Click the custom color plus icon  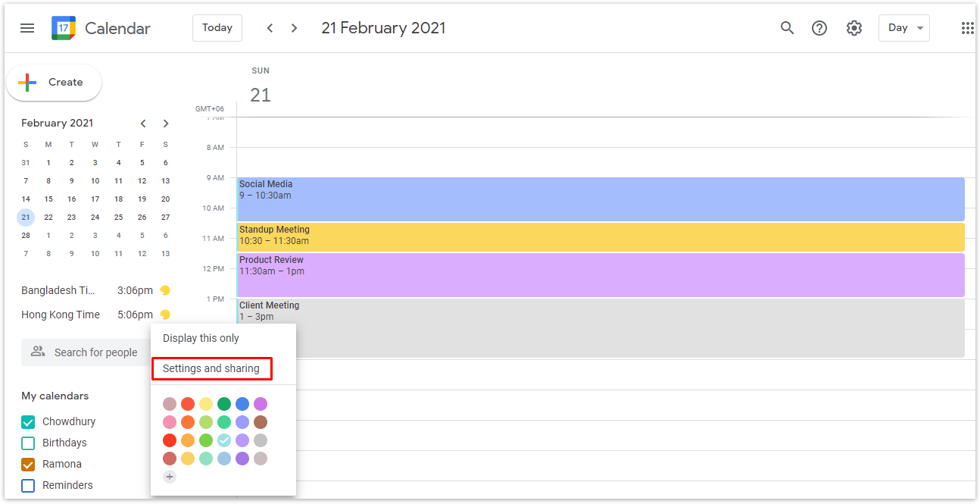coord(170,477)
